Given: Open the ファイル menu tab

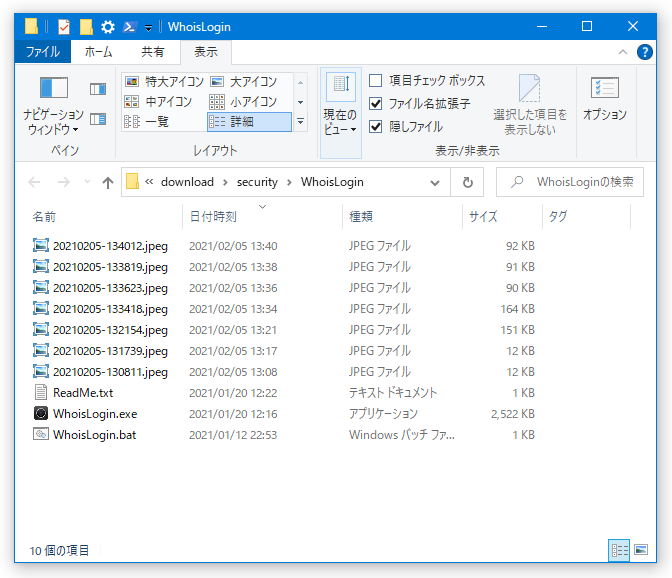Looking at the screenshot, I should point(43,52).
